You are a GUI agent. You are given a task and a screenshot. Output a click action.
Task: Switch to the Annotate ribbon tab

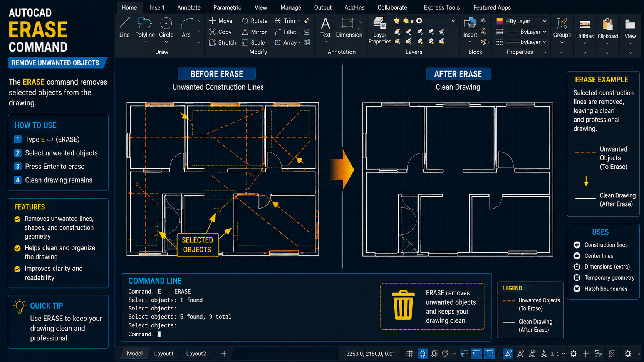point(189,7)
